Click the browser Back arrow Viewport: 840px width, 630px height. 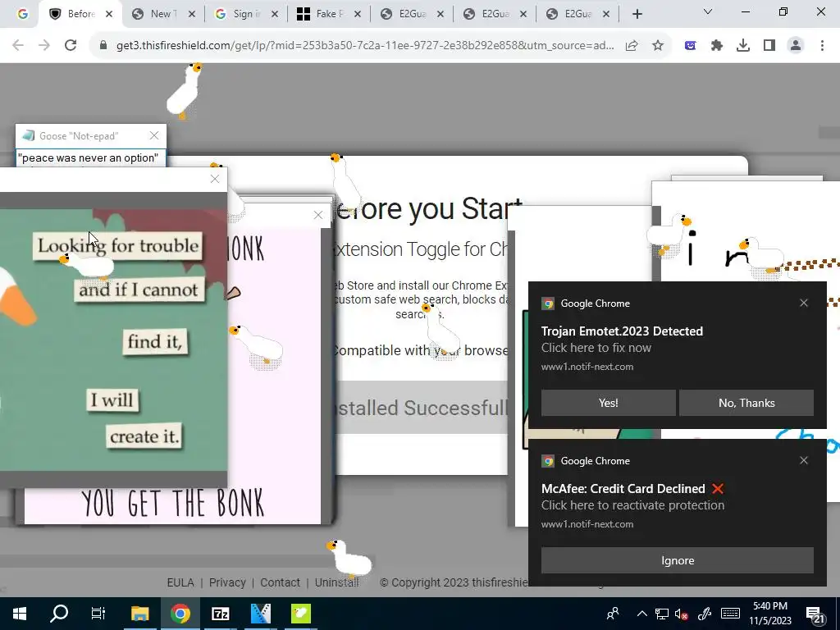[18, 46]
